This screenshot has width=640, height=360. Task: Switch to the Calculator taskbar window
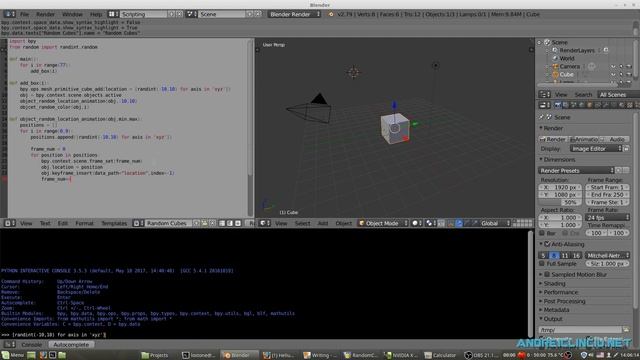pyautogui.click(x=440, y=355)
